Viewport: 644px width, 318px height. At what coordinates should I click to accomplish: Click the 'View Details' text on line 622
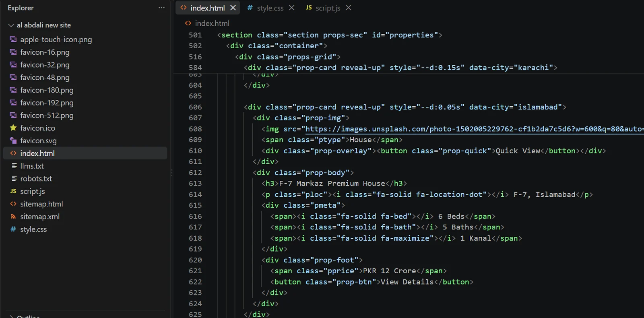click(x=407, y=282)
